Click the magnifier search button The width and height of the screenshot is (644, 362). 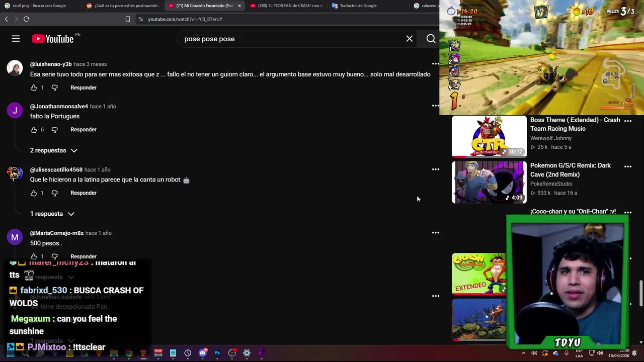(x=431, y=39)
